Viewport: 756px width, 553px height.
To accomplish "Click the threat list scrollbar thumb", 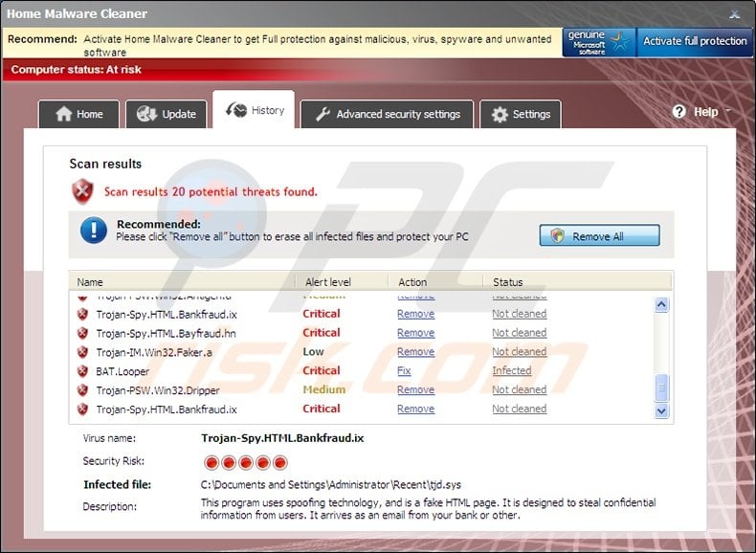I will click(x=661, y=387).
